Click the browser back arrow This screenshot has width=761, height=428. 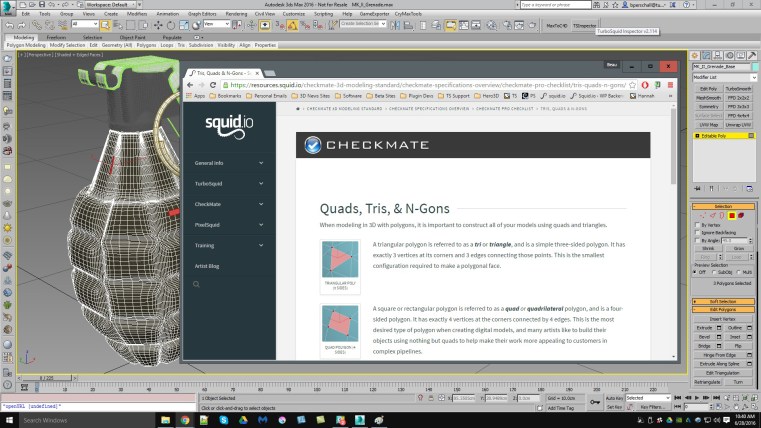(190, 85)
